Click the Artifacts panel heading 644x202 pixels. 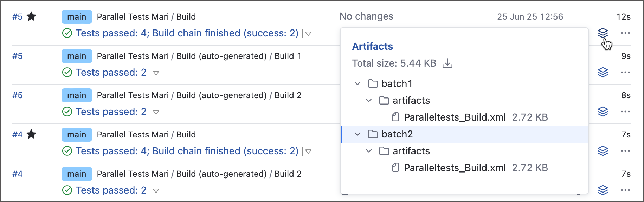373,46
